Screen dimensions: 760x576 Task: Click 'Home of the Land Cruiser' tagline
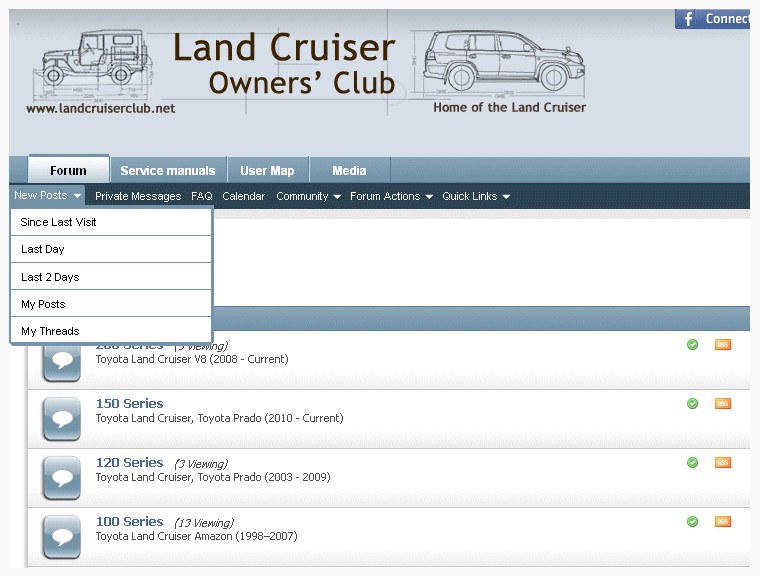(509, 107)
